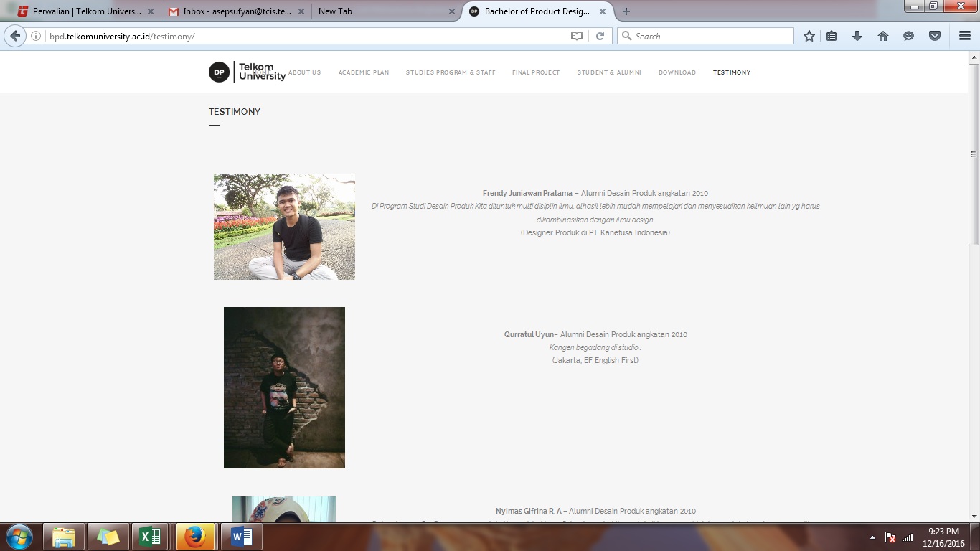The height and width of the screenshot is (551, 980).
Task: Click Firefox icon in taskbar
Action: (x=195, y=537)
